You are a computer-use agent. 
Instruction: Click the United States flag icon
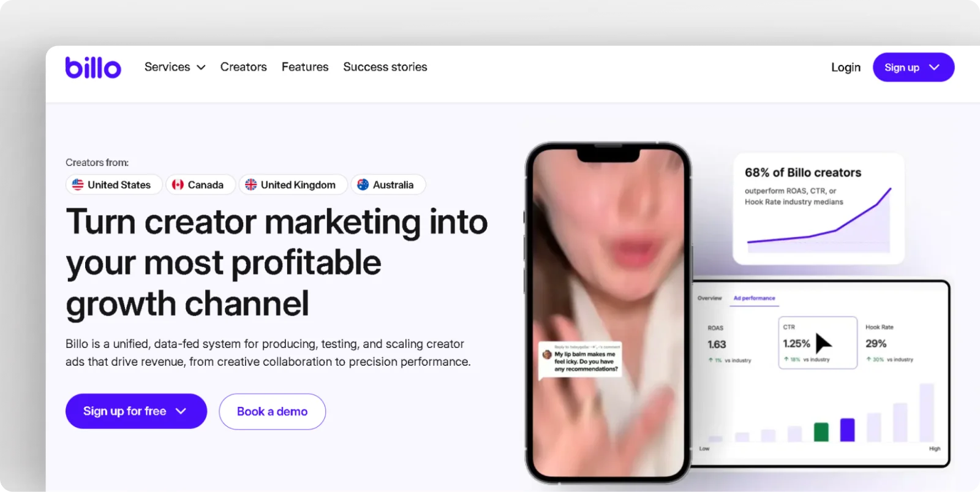click(78, 184)
